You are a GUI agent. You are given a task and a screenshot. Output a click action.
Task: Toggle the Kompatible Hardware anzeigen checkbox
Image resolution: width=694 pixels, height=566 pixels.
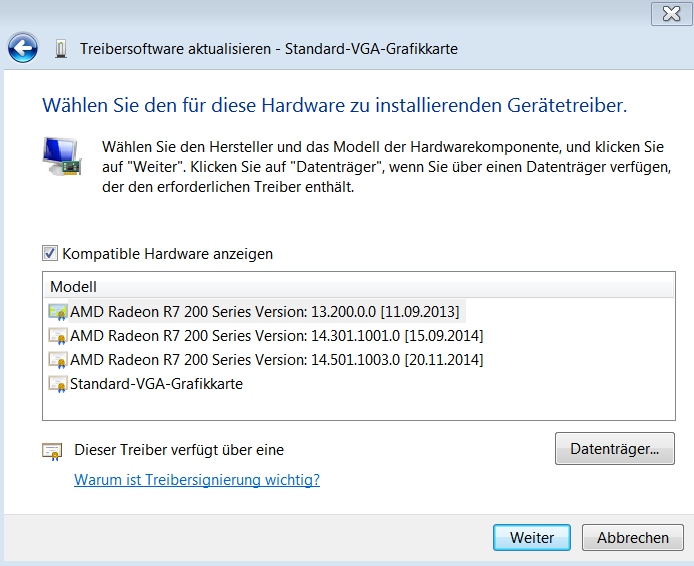tap(50, 254)
